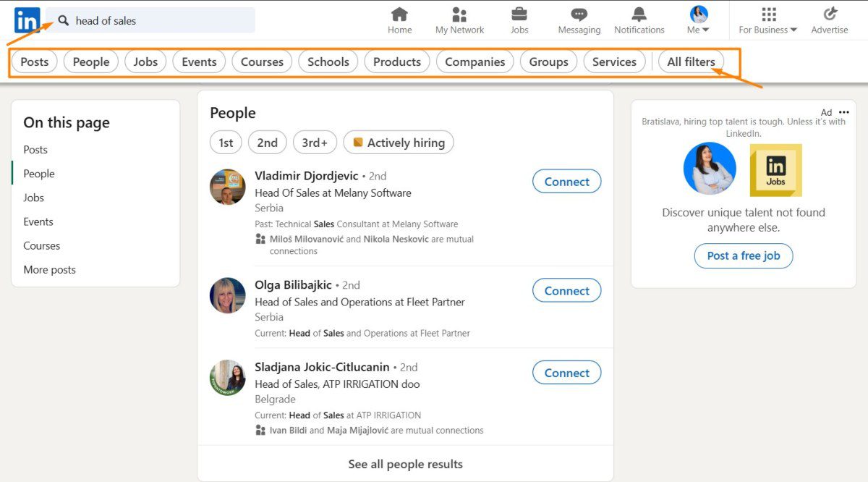Select the 3rd+ connections filter
Screen dimensions: 868x482
click(x=315, y=143)
